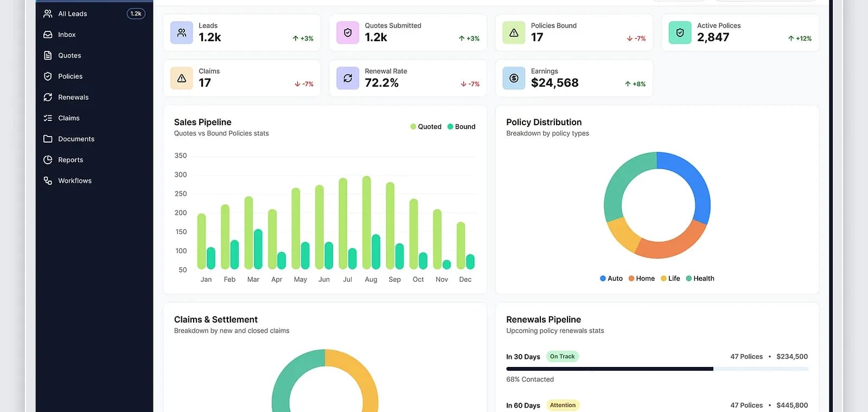Click the Attention status badge
The height and width of the screenshot is (412, 868).
(563, 405)
